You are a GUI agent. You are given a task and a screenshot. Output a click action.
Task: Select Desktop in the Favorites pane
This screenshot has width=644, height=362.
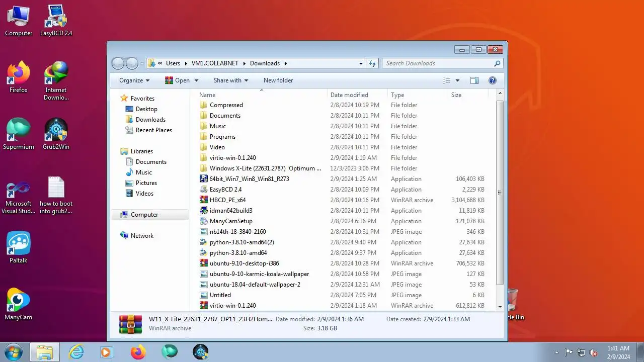click(146, 109)
